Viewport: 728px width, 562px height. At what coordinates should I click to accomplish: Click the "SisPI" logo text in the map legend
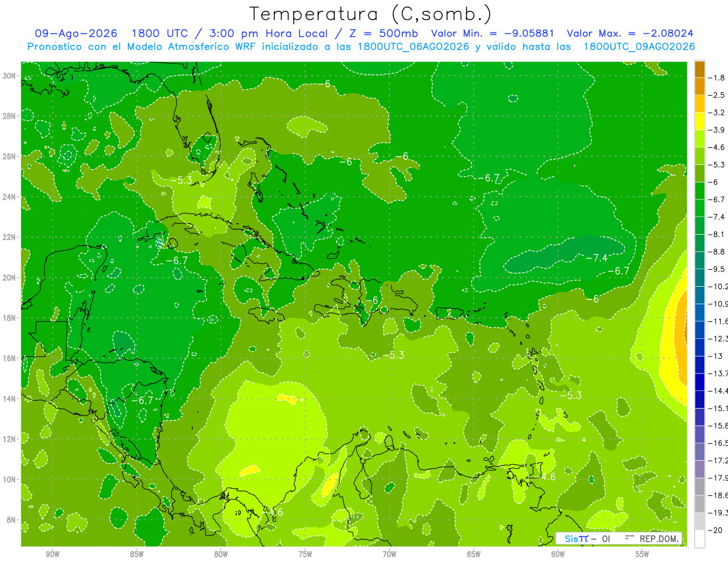(x=576, y=538)
